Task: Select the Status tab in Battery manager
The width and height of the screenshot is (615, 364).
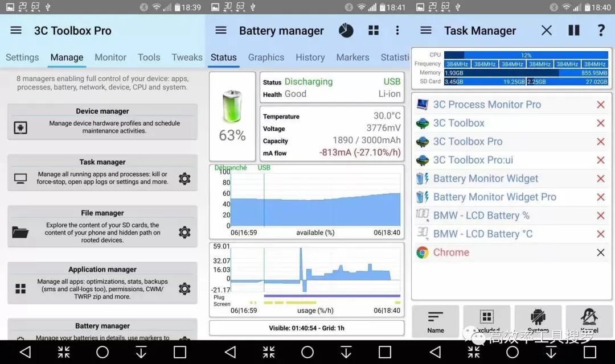Action: pyautogui.click(x=224, y=57)
